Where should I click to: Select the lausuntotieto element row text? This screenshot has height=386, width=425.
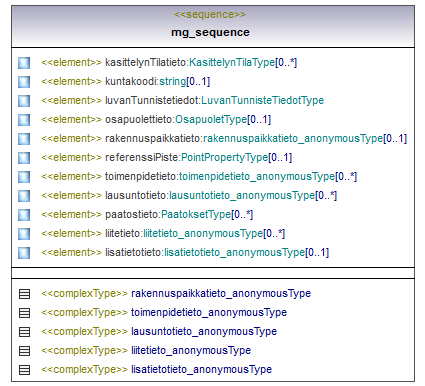point(189,196)
